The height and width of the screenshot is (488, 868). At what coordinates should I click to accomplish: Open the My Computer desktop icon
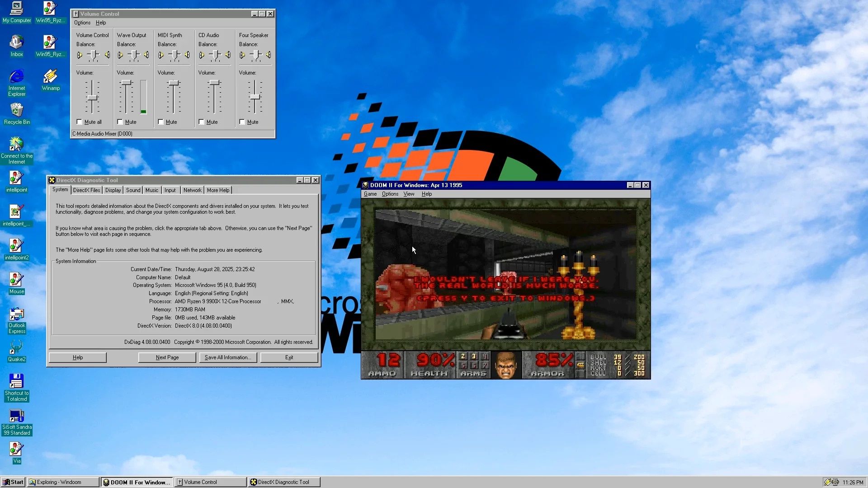[17, 12]
